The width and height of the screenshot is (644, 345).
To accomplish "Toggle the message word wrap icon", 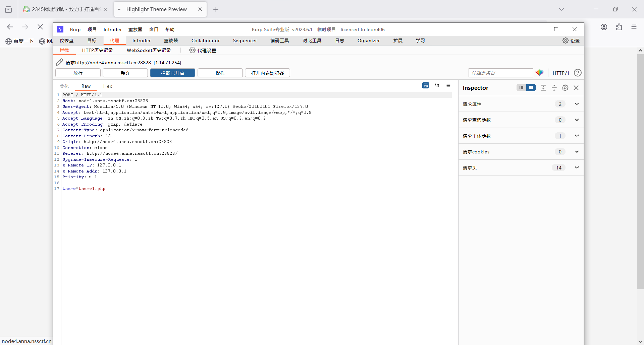I will point(426,85).
